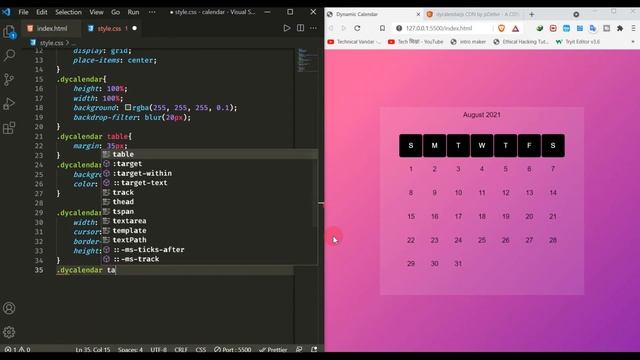Select '::-ms-track' autocomplete suggestion
This screenshot has height=360, width=640.
[209, 259]
